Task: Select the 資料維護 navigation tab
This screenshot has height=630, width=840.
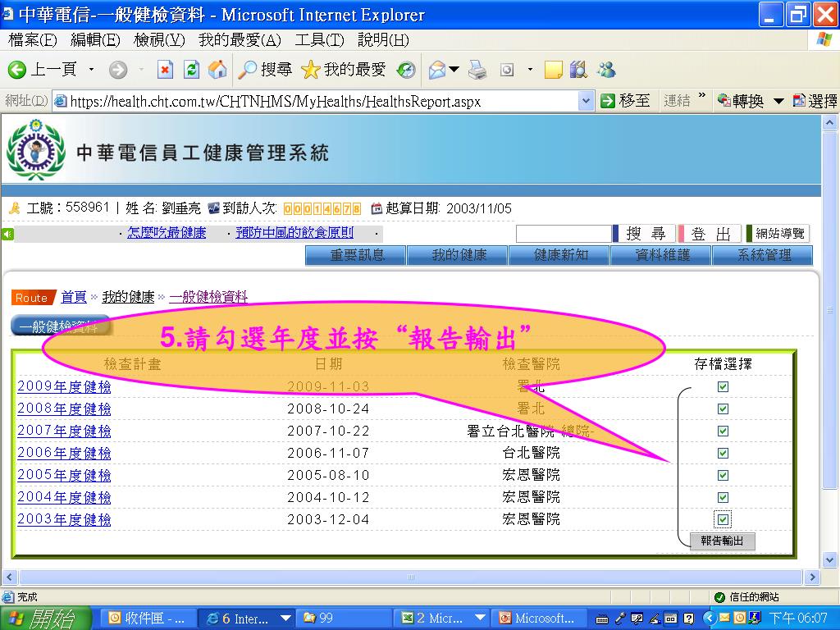Action: 661,256
